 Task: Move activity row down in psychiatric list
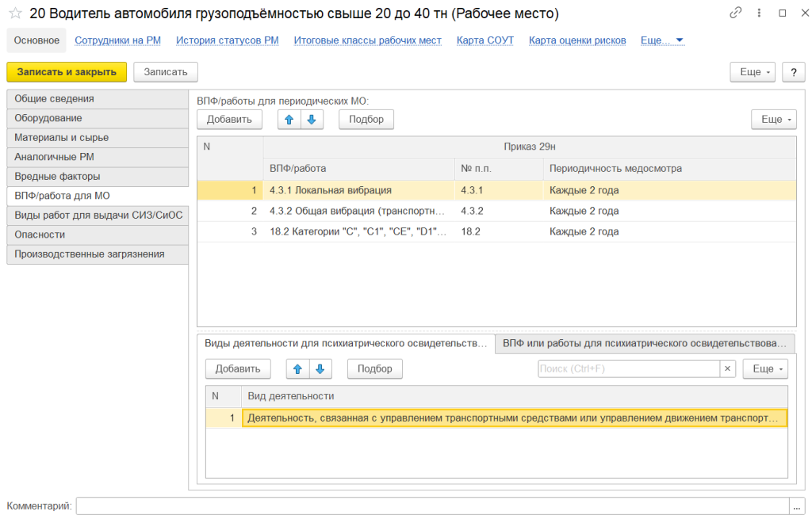pyautogui.click(x=320, y=369)
